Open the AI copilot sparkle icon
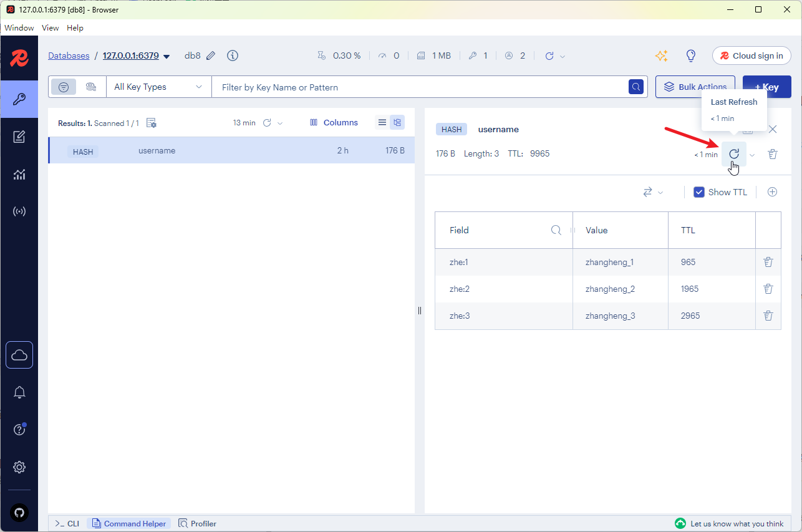 click(662, 56)
